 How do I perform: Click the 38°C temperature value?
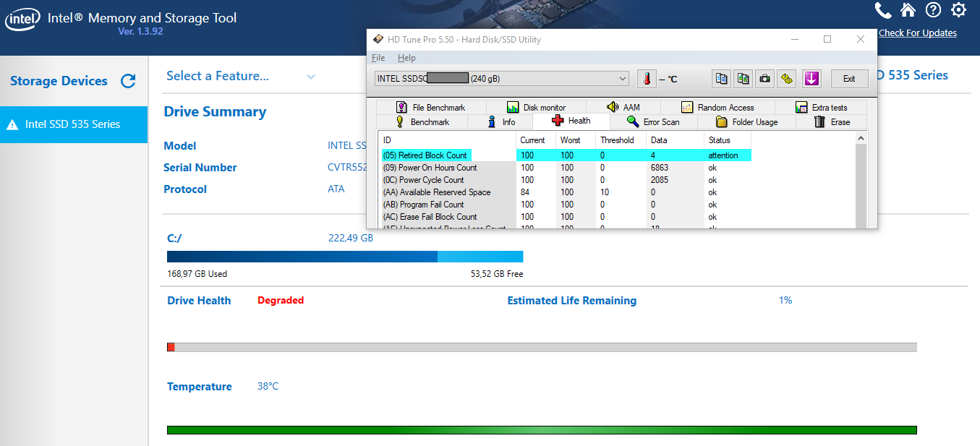[268, 387]
